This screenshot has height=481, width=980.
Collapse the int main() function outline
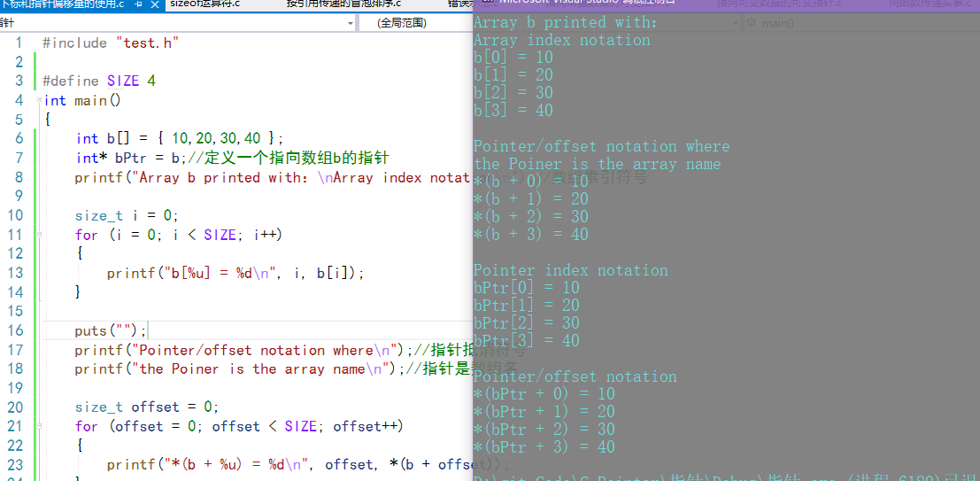(x=39, y=100)
